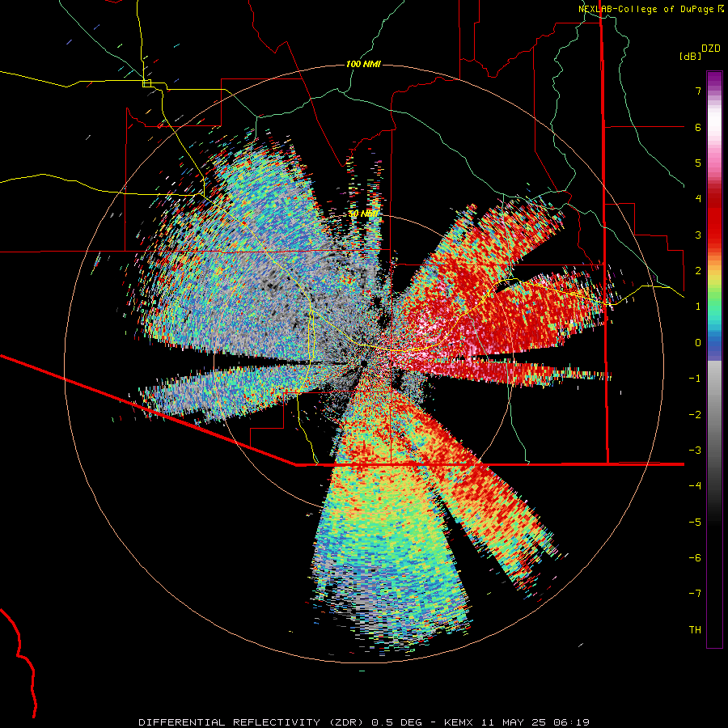Click the 0 value on color scale
Viewport: 728px width, 728px height.
coord(698,343)
